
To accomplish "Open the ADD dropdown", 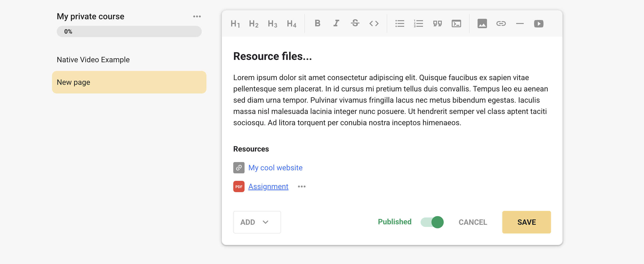I will click(x=257, y=222).
